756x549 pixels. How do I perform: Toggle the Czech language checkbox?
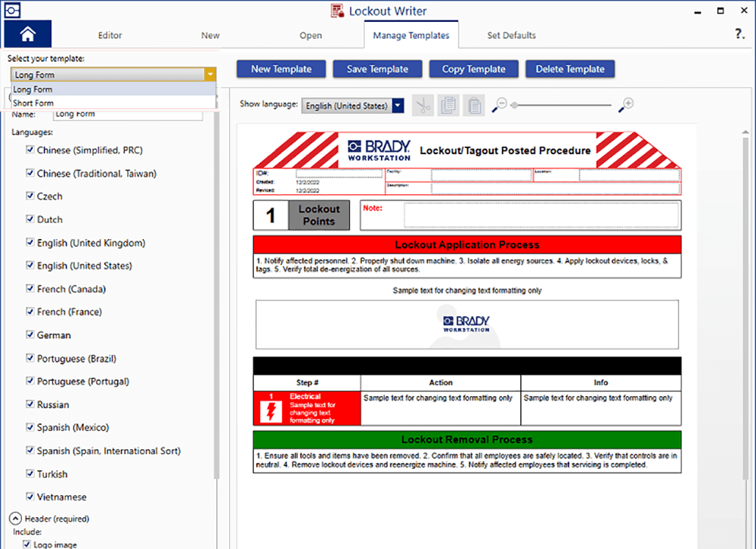tap(30, 196)
